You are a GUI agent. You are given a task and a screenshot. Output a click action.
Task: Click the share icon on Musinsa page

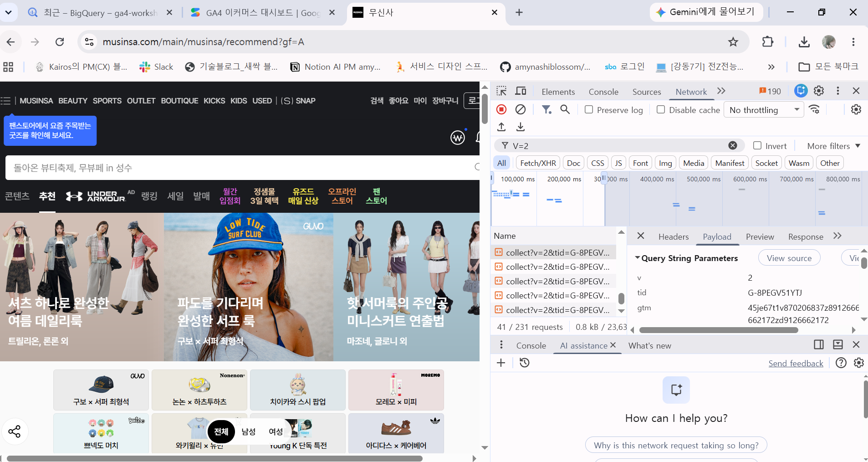15,431
